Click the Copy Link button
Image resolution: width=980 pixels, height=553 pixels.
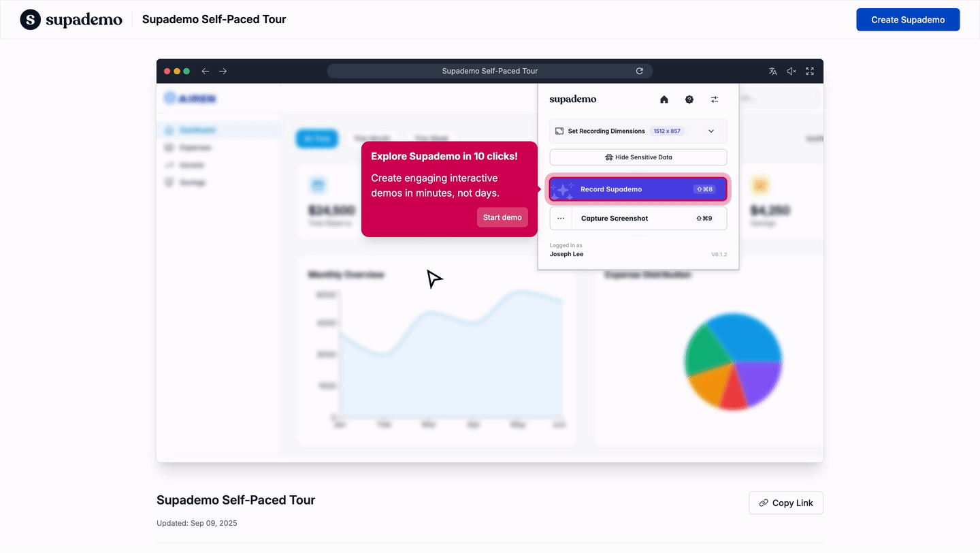(785, 503)
